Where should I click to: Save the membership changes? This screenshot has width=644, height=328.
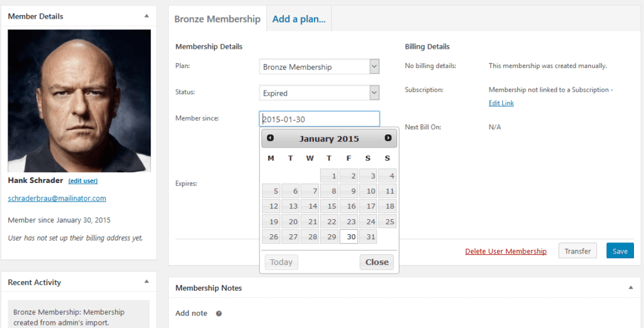[x=620, y=251]
